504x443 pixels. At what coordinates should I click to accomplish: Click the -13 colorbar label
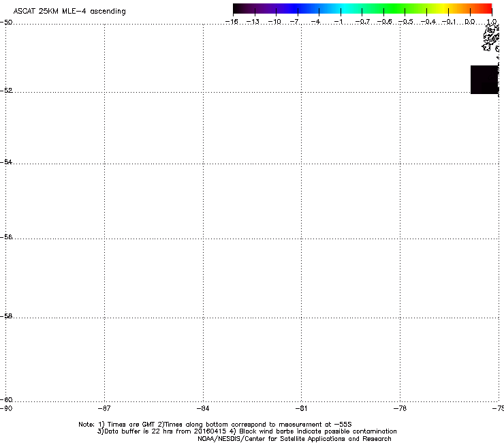[x=253, y=22]
